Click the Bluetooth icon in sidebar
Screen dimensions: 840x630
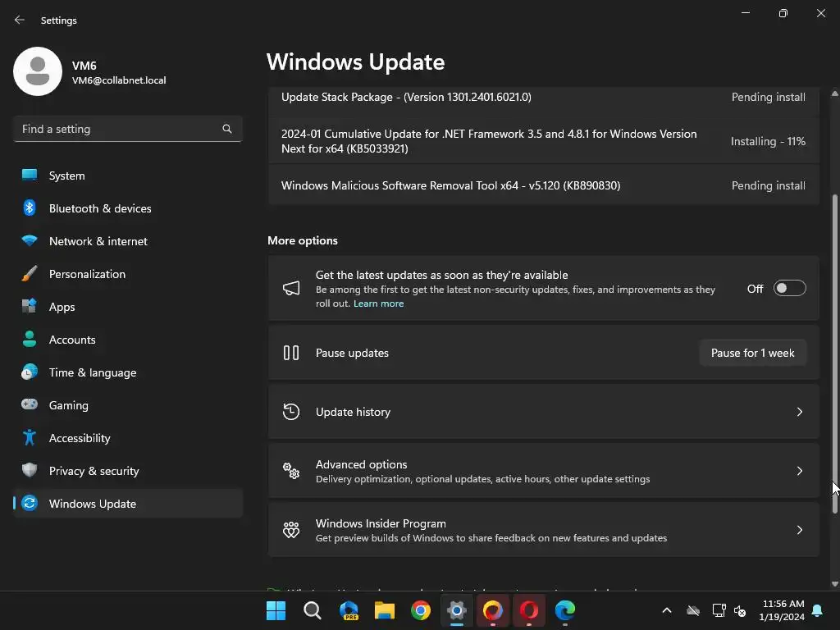pyautogui.click(x=30, y=208)
